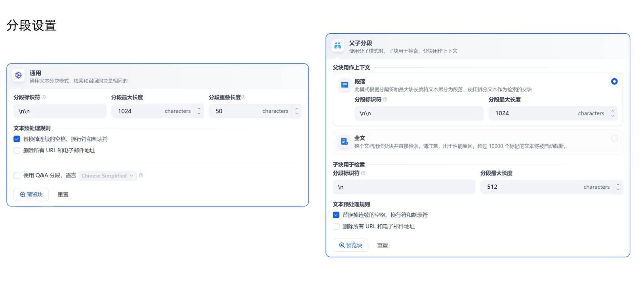Click help icon next to 段落 分段标识符
644x281 pixels.
pyautogui.click(x=385, y=99)
